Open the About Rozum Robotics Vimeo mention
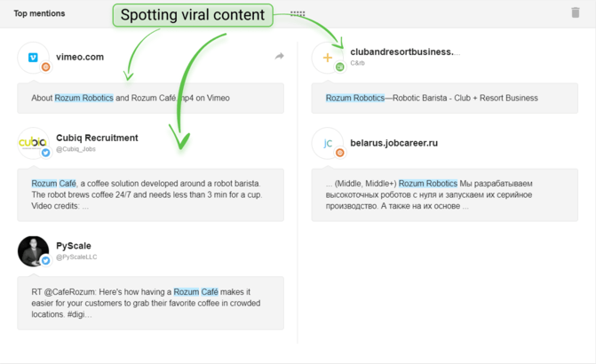The image size is (596, 364). coord(150,98)
